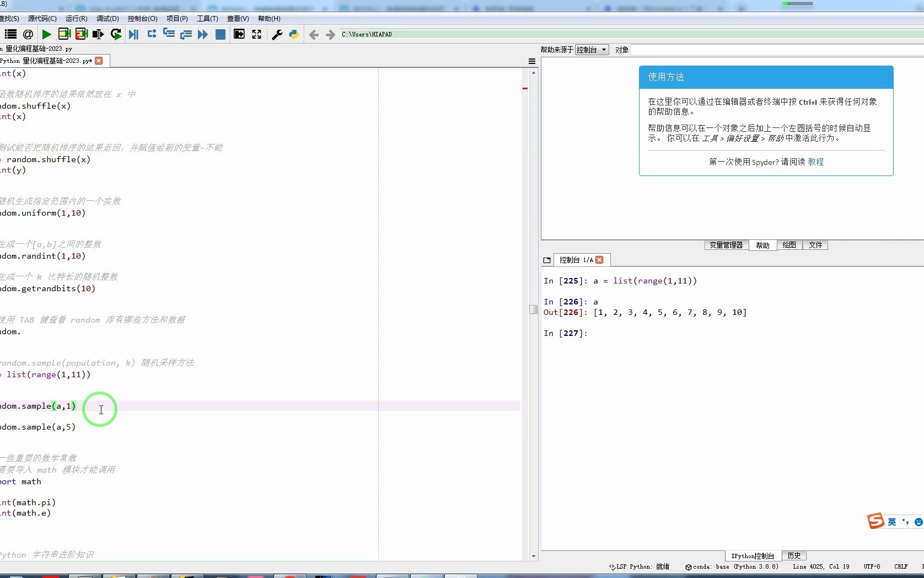
Task: Continue debug execution with double arrow
Action: pyautogui.click(x=203, y=34)
